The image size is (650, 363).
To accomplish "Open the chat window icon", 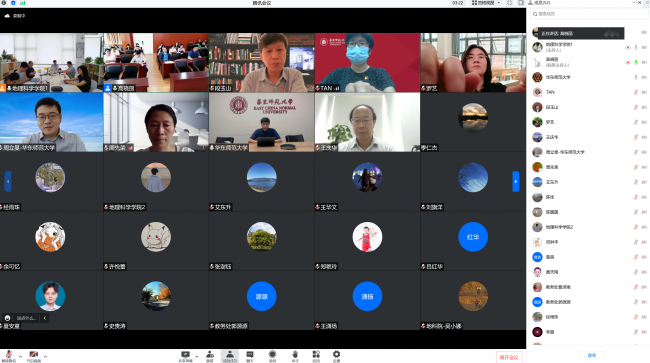I will (250, 356).
